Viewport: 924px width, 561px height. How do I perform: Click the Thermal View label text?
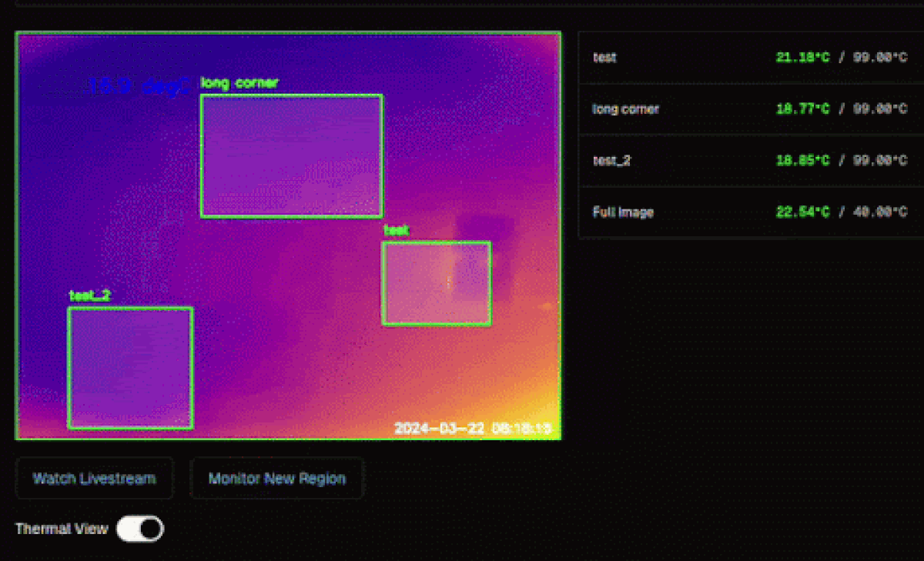point(62,529)
